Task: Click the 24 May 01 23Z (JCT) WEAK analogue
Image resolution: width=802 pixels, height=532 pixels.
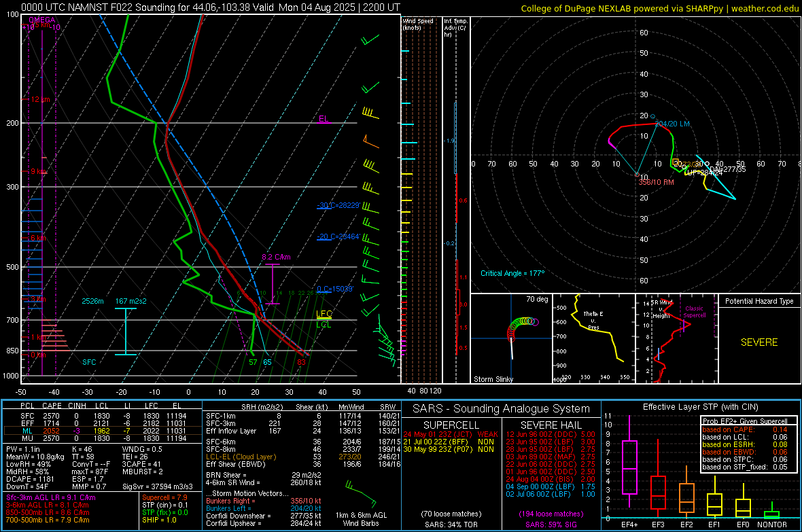Action: coord(450,434)
